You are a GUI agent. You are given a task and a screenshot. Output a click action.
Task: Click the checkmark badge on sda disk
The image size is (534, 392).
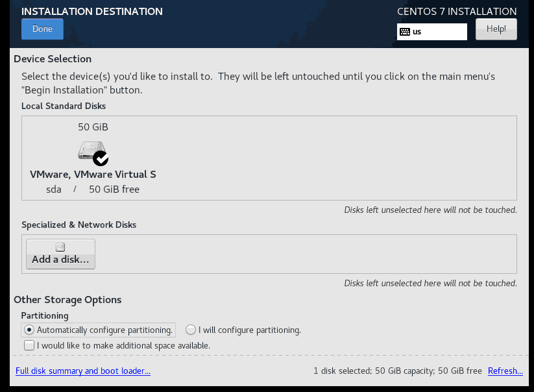(x=101, y=158)
